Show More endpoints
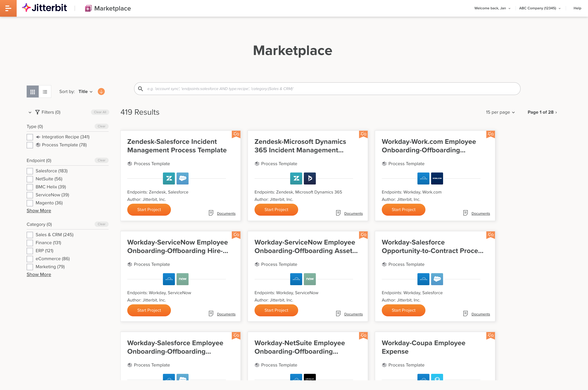 click(x=39, y=211)
